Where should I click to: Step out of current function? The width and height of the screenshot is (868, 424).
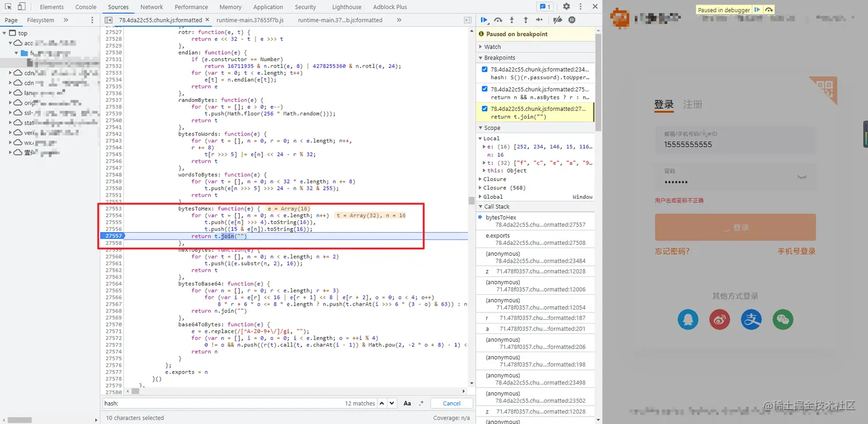tap(525, 20)
